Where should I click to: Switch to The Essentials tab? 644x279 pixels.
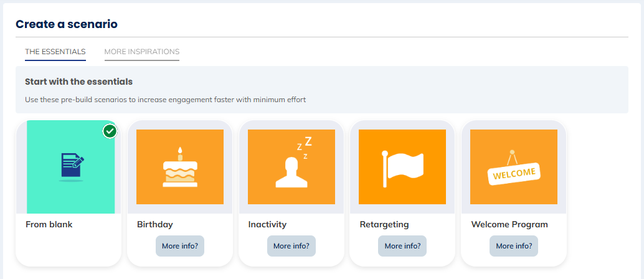55,51
